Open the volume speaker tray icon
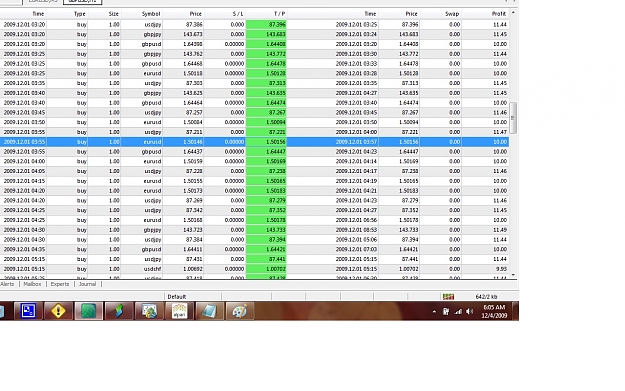 coord(470,312)
